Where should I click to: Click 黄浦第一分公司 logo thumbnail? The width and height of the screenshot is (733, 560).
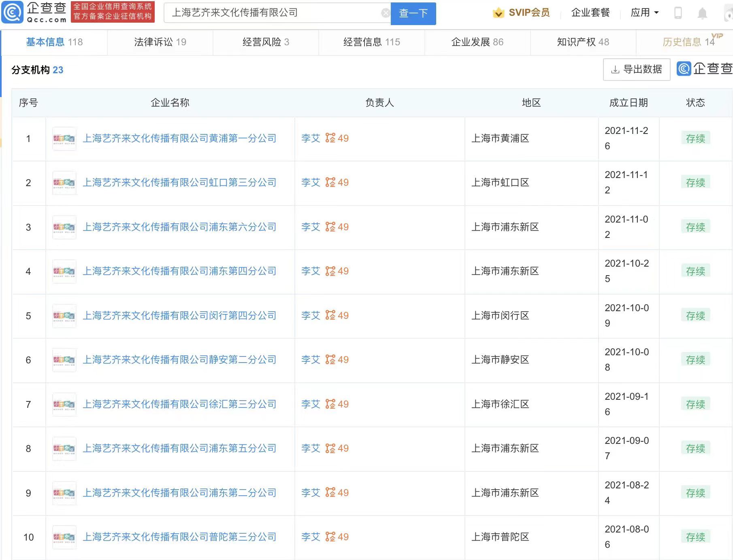click(64, 139)
